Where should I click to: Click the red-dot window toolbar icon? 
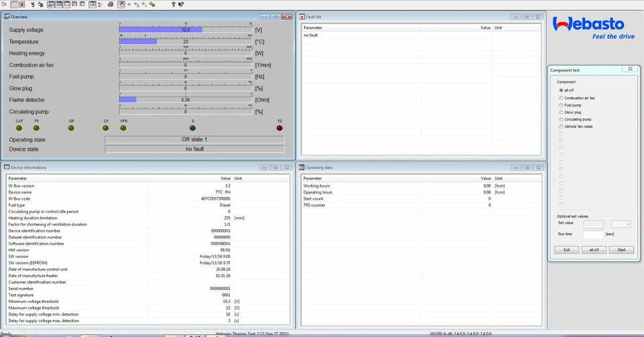[93, 4]
